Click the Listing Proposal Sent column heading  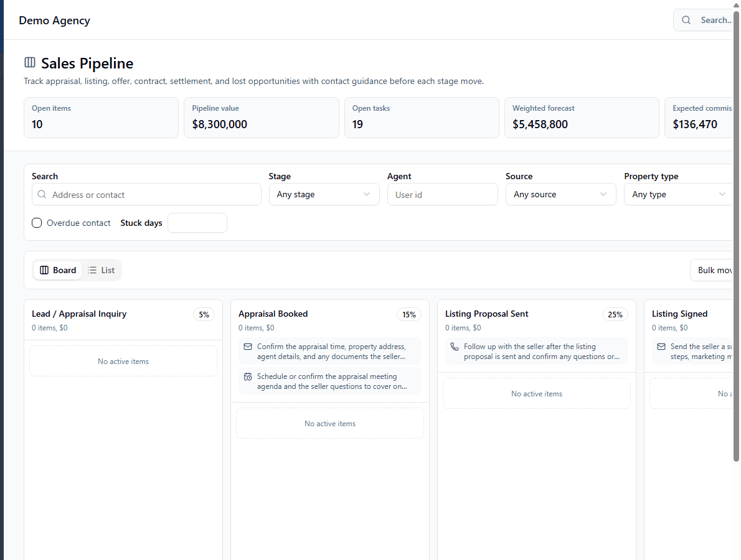pos(487,314)
